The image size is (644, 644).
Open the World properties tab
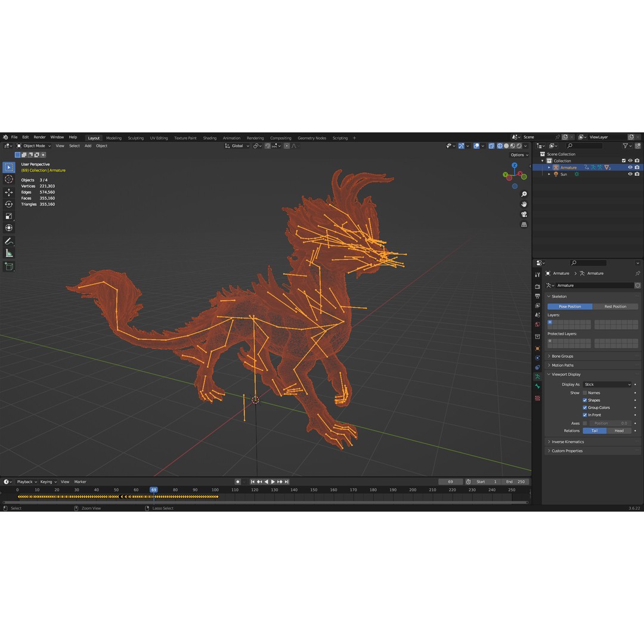(537, 324)
